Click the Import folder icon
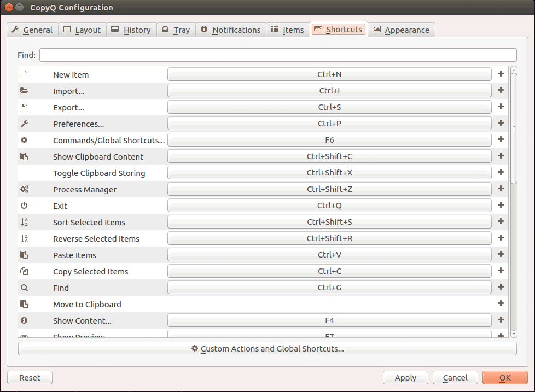The width and height of the screenshot is (535, 392). click(24, 91)
